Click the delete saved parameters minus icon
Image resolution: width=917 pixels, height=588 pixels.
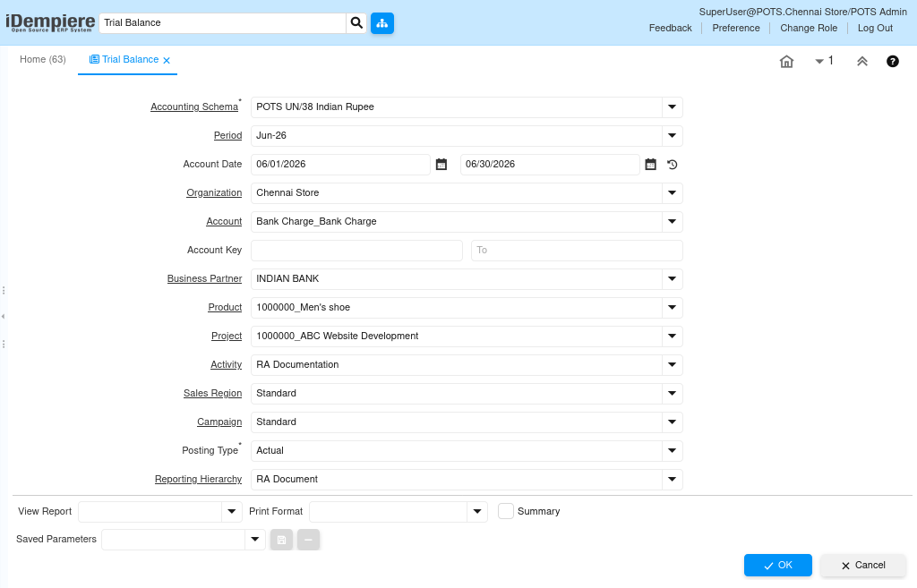point(308,540)
